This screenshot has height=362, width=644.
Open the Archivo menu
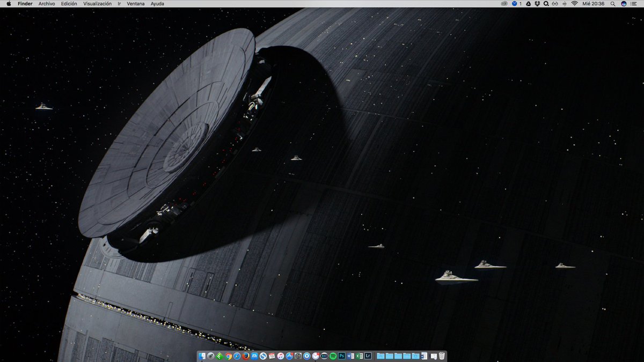[x=47, y=4]
